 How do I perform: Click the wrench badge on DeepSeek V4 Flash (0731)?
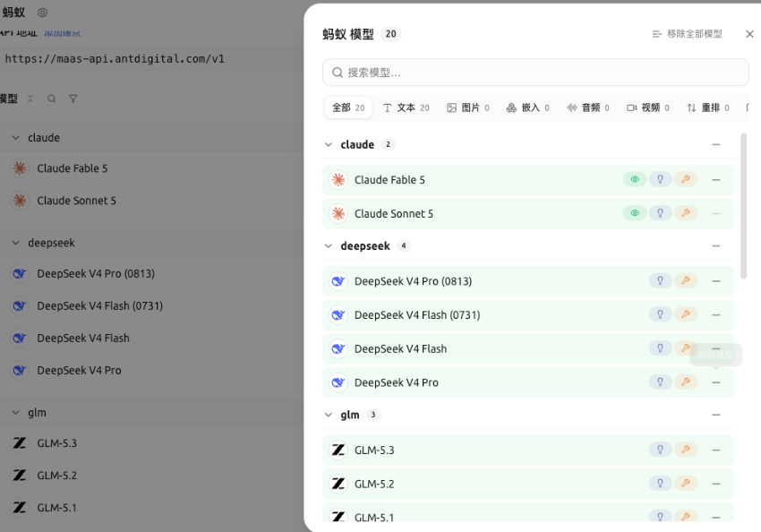pos(685,314)
